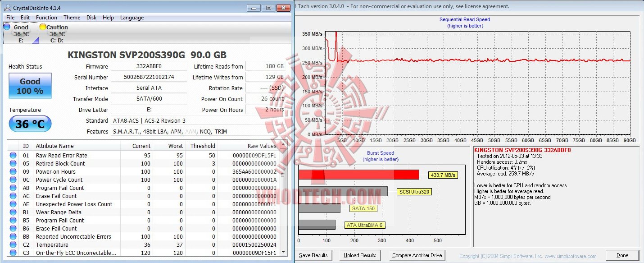This screenshot has height=263, width=644.
Task: Click the status orb for Reported Uncorrectable Errors
Action: click(x=13, y=237)
